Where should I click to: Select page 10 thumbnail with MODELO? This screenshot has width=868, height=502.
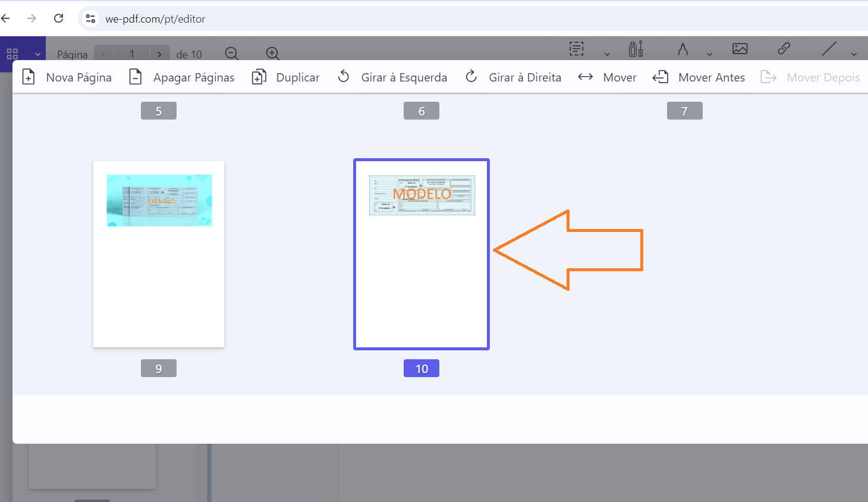422,254
